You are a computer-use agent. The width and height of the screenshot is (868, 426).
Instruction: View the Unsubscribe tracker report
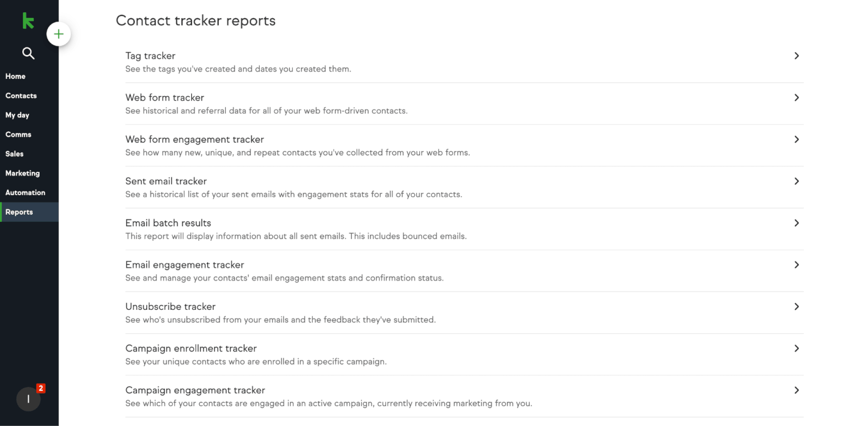(x=170, y=306)
